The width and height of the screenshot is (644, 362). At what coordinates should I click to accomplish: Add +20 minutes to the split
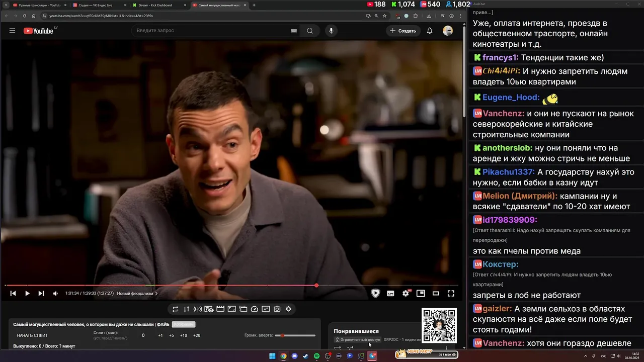[197, 335]
